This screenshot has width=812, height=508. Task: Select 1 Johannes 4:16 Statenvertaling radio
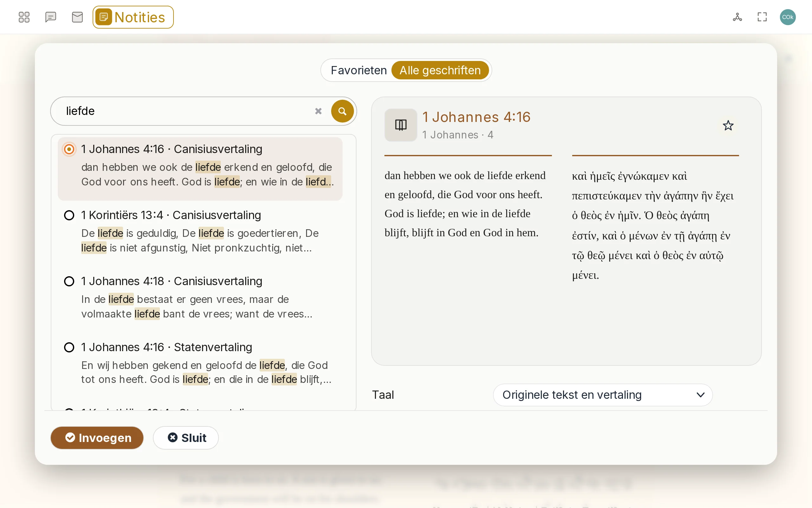click(69, 347)
